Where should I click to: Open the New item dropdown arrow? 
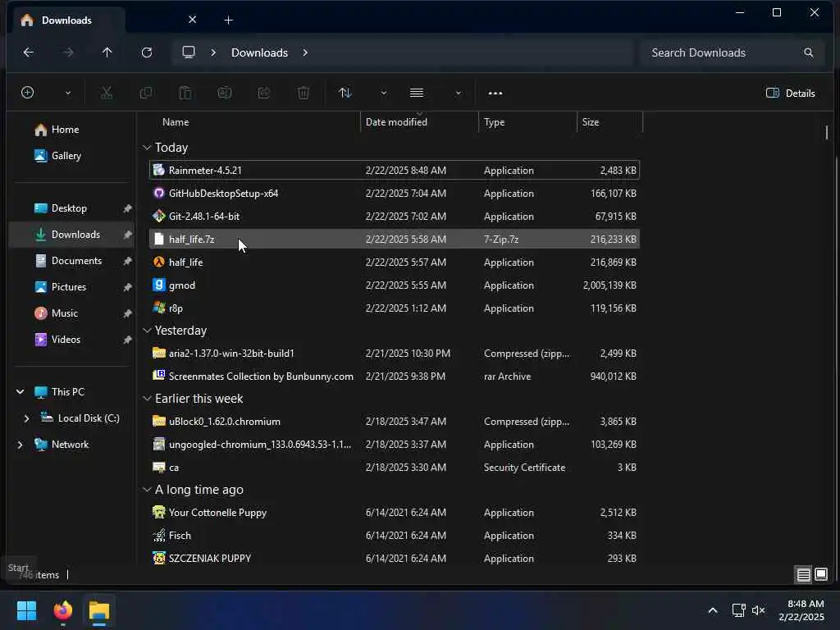coord(68,94)
